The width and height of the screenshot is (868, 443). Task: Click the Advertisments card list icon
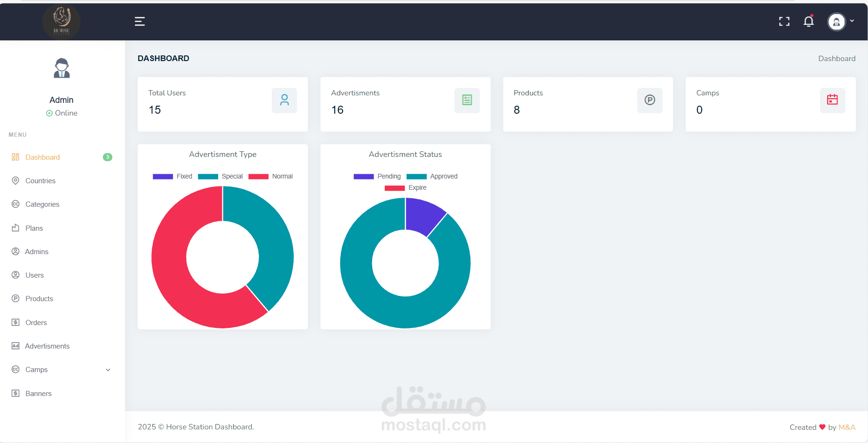467,100
